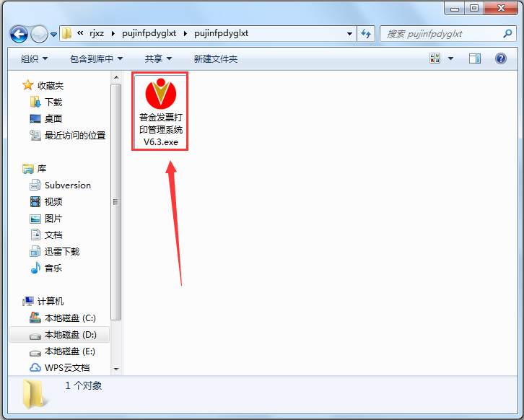Click the navigation pane scroll up arrow
524x420 pixels.
(116, 77)
